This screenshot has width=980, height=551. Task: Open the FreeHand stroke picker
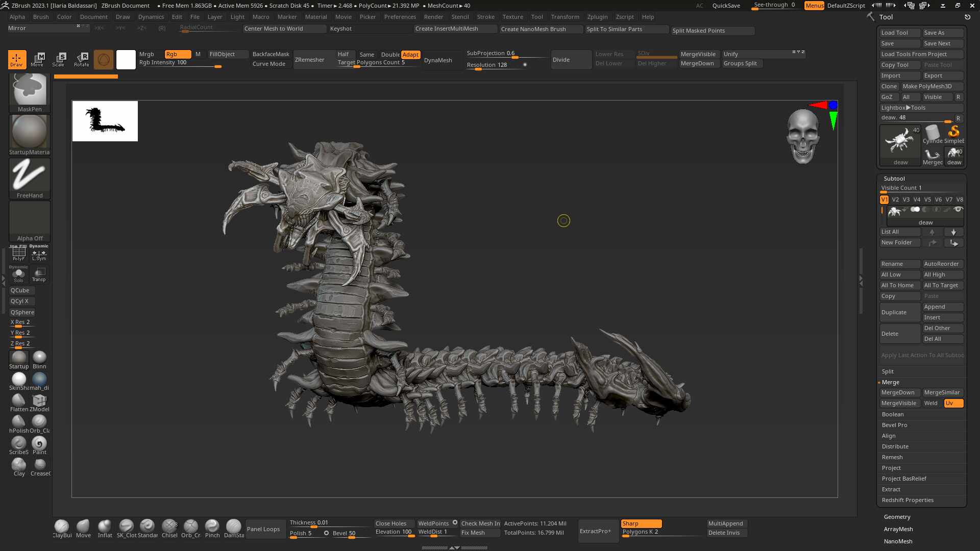pyautogui.click(x=30, y=178)
